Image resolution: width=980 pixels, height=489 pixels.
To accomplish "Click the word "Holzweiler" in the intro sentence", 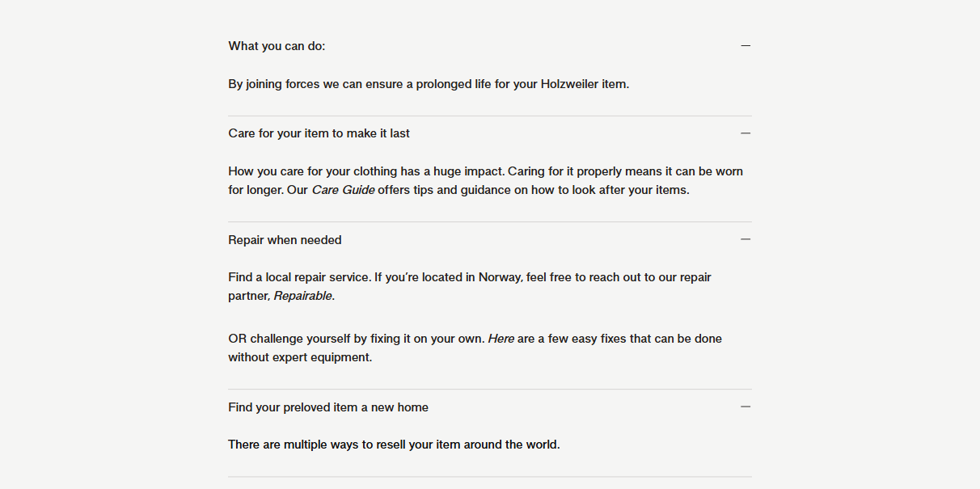I will coord(569,84).
